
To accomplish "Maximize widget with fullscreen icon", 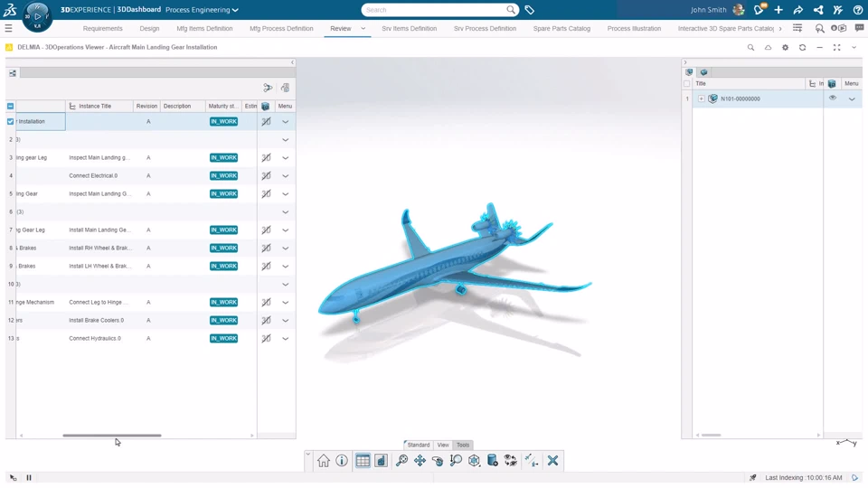I will click(836, 48).
